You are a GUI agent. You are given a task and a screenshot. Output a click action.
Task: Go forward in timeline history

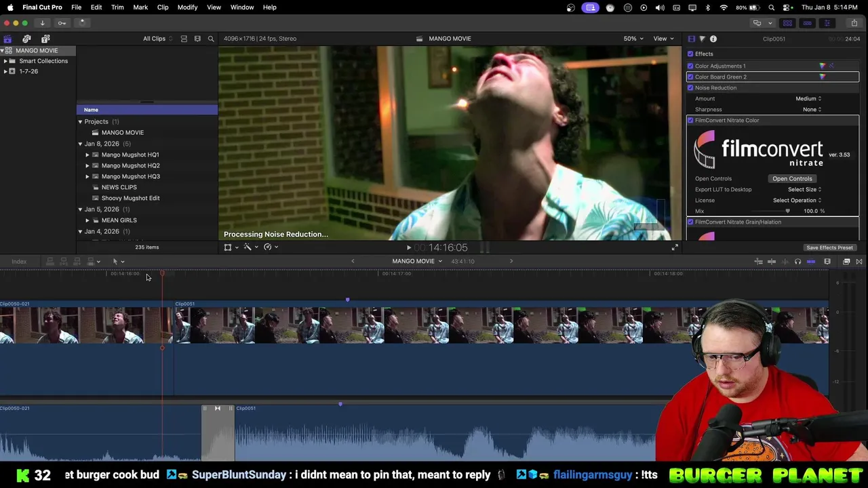[511, 261]
